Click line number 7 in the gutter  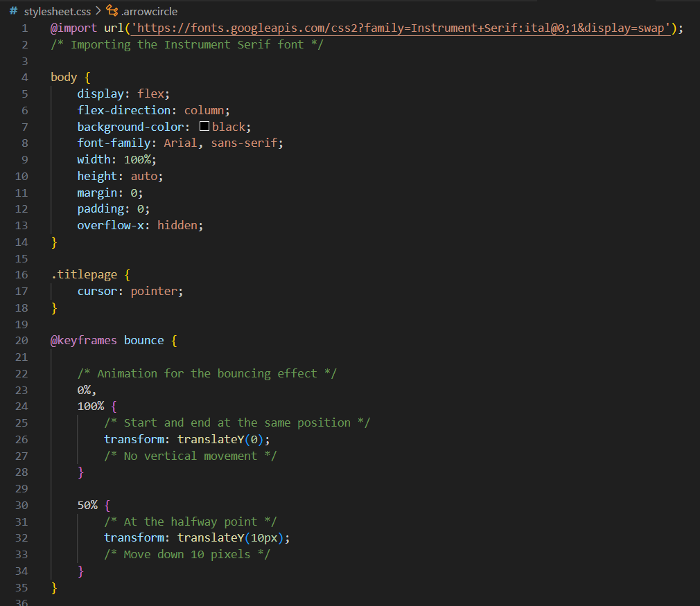pos(24,126)
